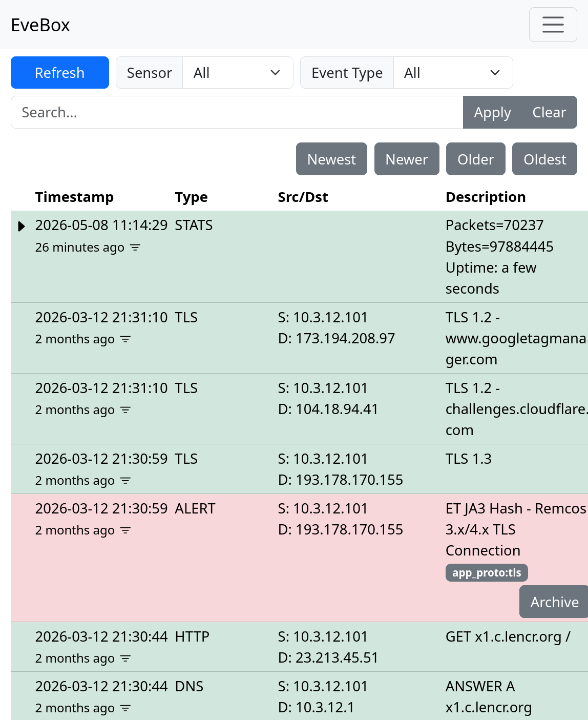
Task: Click filter icon in challenges.cloudflare TLS row
Action: (125, 410)
